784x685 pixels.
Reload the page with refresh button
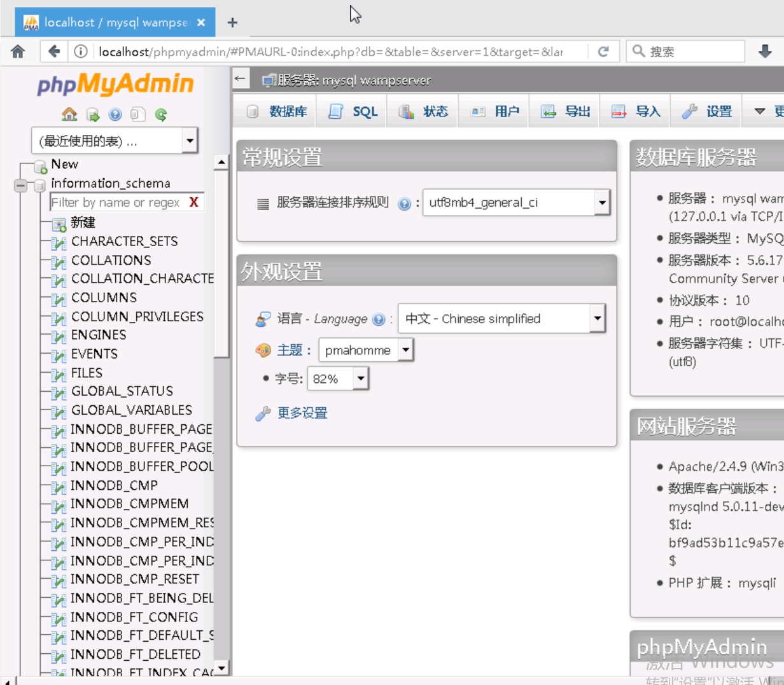(x=603, y=52)
